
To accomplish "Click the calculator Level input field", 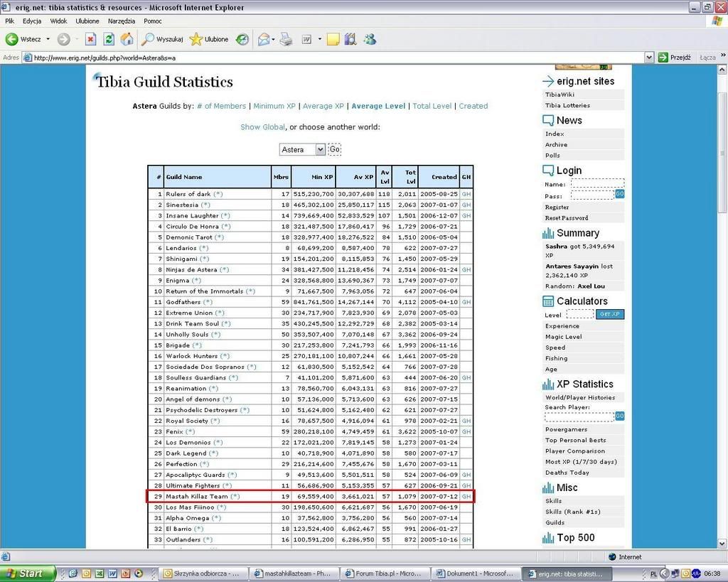I will coord(580,314).
